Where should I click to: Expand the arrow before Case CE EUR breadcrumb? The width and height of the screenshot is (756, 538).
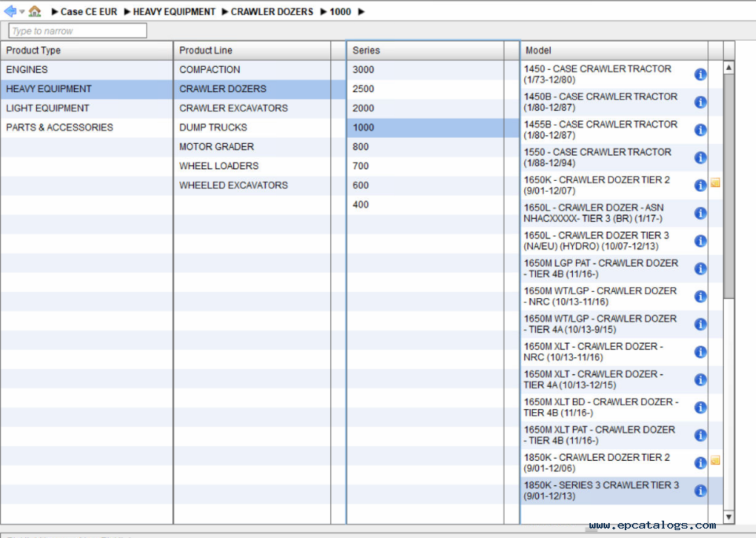[54, 12]
